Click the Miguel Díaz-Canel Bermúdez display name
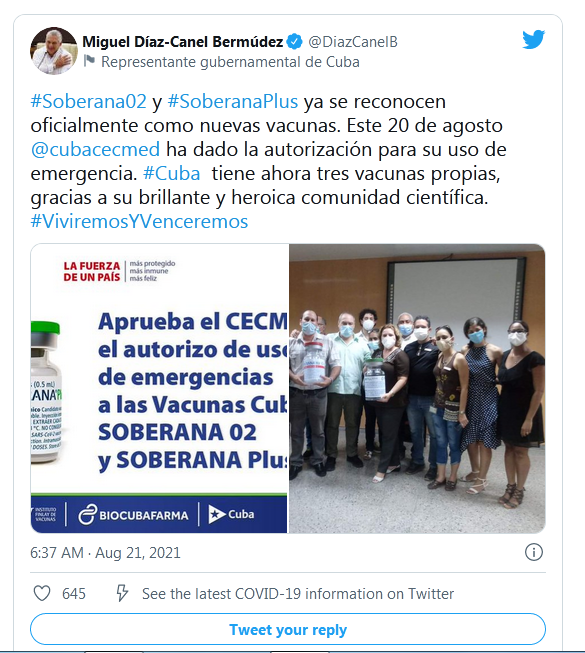The width and height of the screenshot is (585, 653). point(183,42)
